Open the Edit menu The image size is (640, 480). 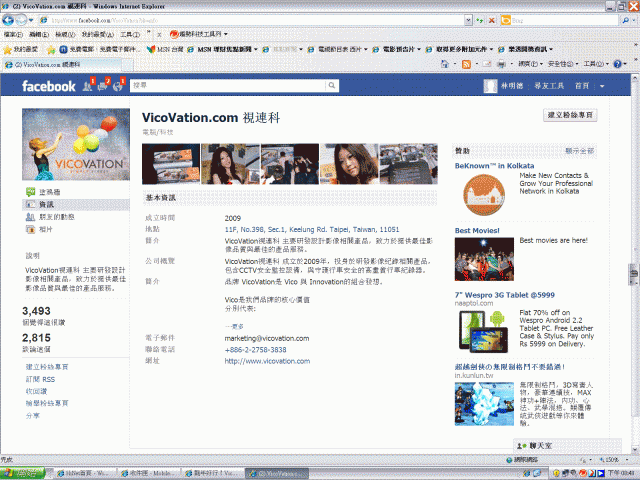pyautogui.click(x=39, y=35)
